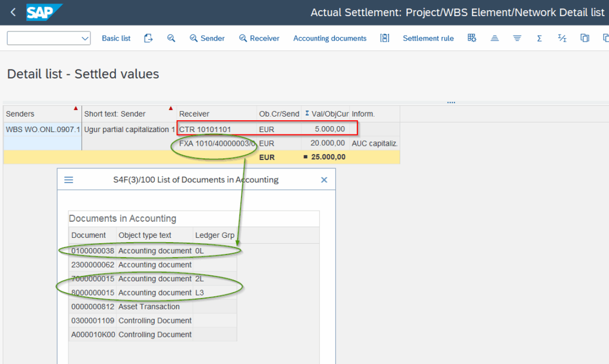This screenshot has width=609, height=364.
Task: Open the layout grid settings icon
Action: [472, 38]
